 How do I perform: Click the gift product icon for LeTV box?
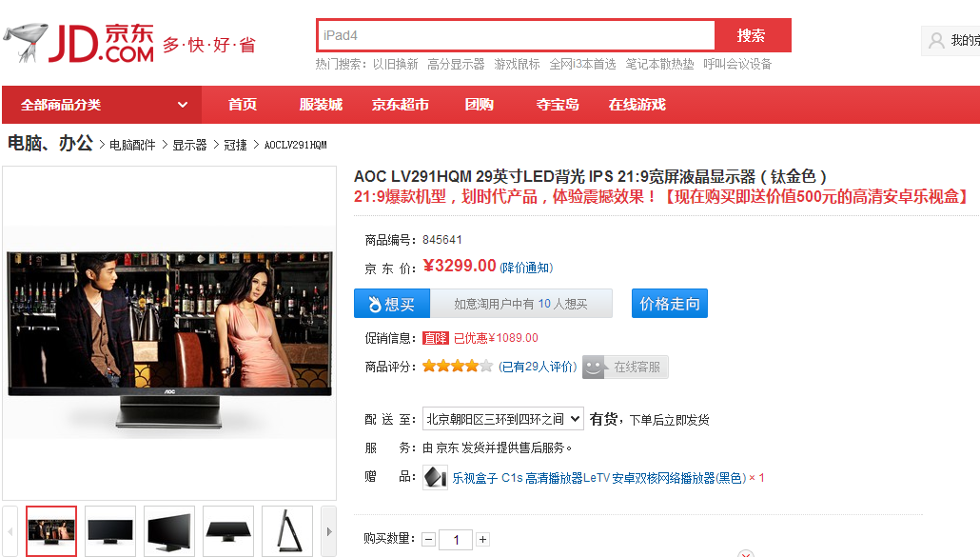[x=435, y=478]
